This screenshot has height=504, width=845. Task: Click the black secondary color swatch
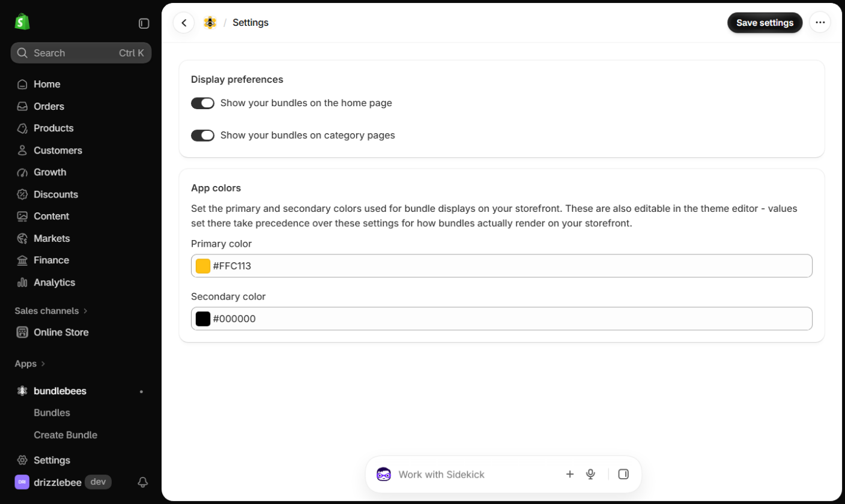pos(203,319)
